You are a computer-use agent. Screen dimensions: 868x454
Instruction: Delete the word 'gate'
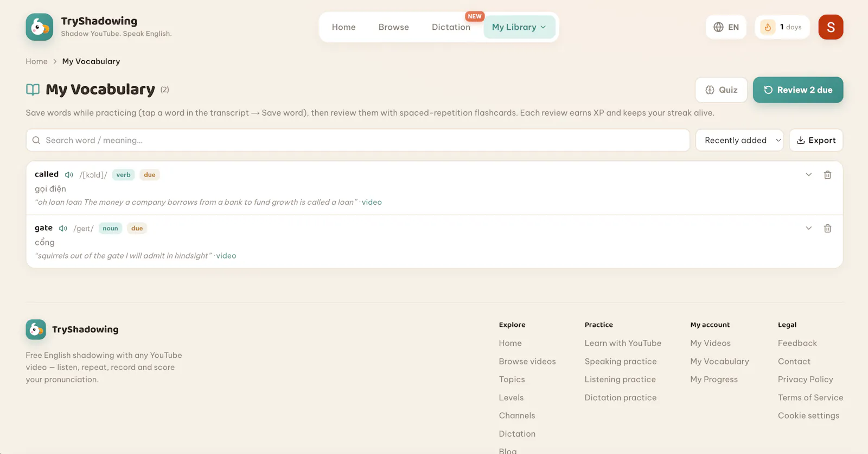pyautogui.click(x=827, y=229)
